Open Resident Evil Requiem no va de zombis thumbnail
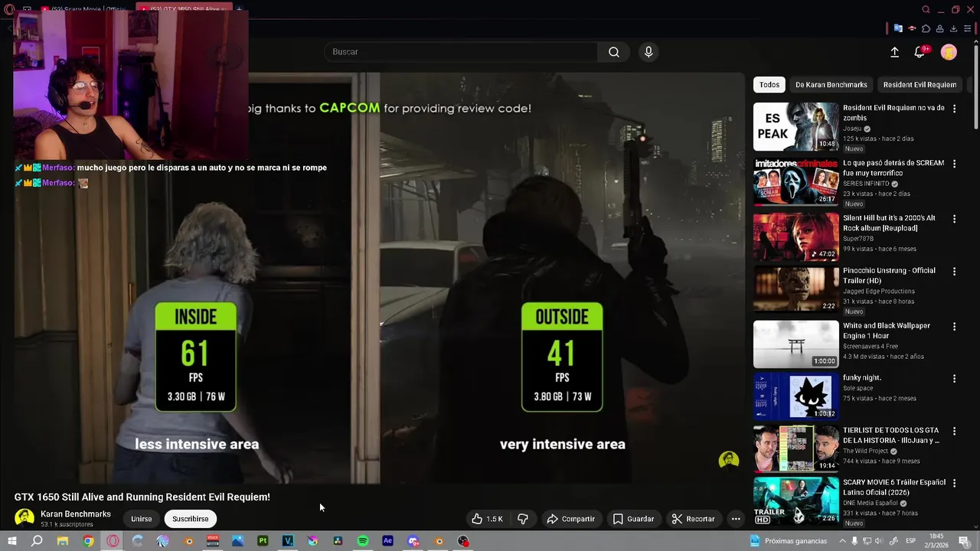 click(x=796, y=127)
